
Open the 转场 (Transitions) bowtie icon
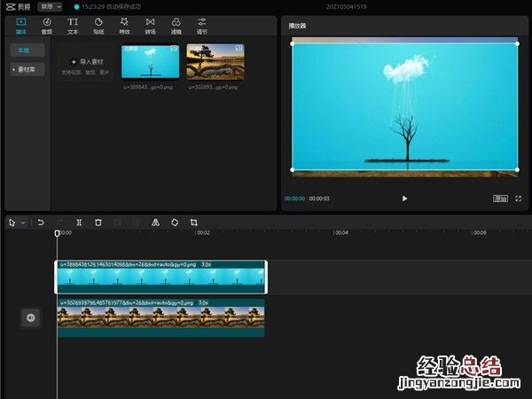coord(150,25)
